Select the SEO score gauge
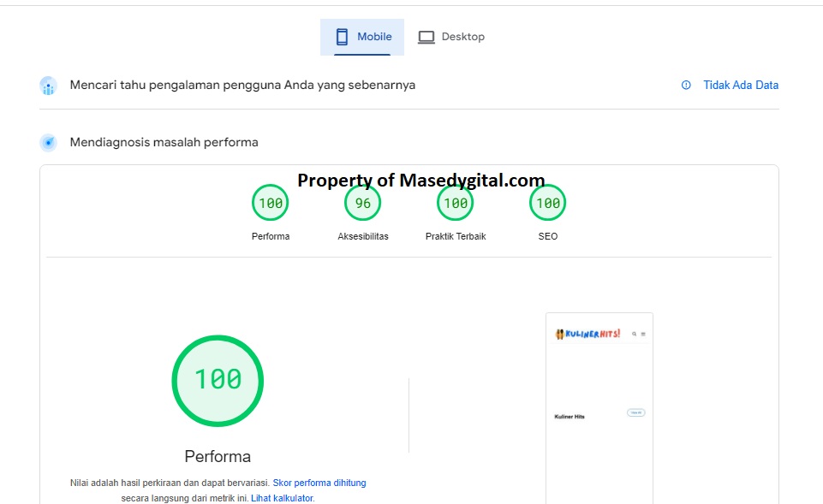This screenshot has width=823, height=504. [x=548, y=203]
